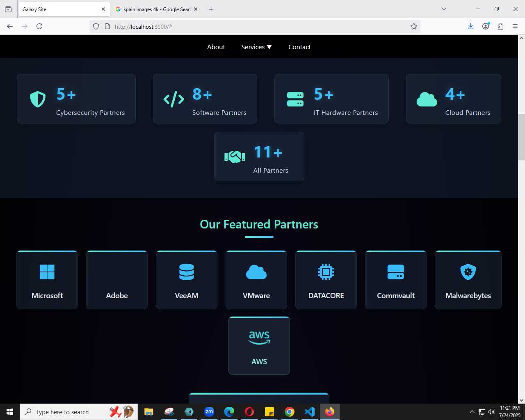The width and height of the screenshot is (525, 420).
Task: Reload the page with the refresh icon
Action: point(39,26)
